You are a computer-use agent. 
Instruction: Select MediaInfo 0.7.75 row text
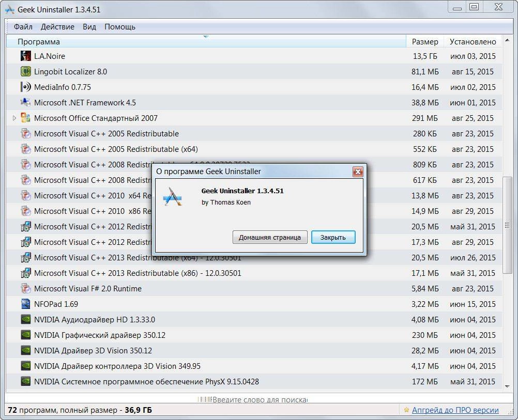point(63,87)
